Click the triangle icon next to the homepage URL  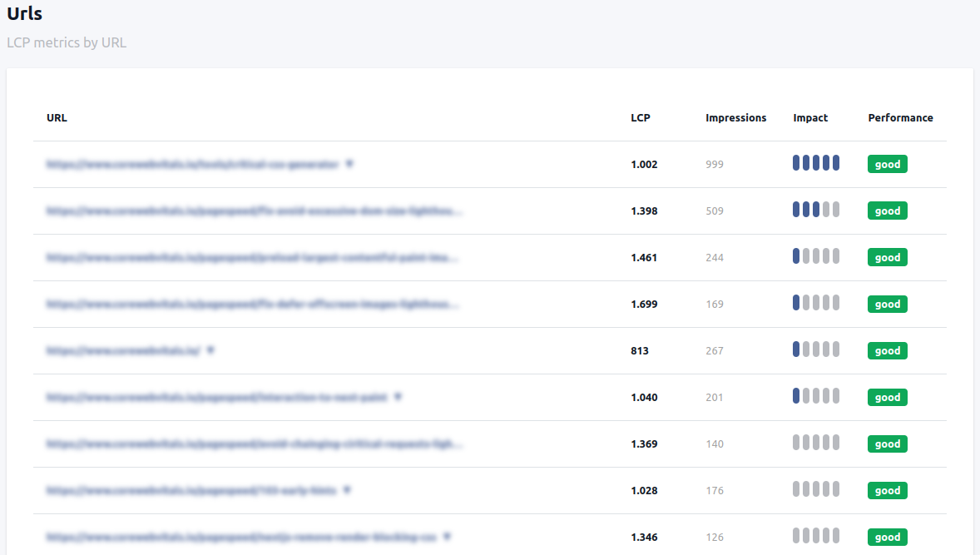click(210, 350)
